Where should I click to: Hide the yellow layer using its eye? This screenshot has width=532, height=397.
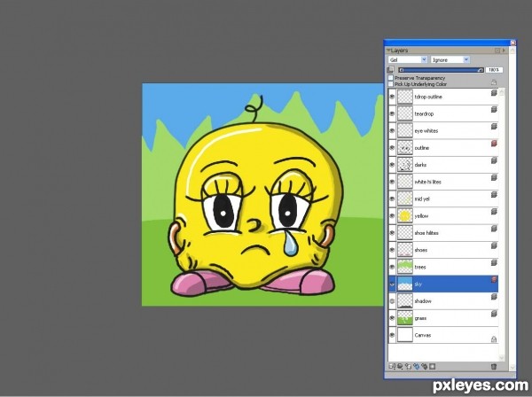(392, 216)
